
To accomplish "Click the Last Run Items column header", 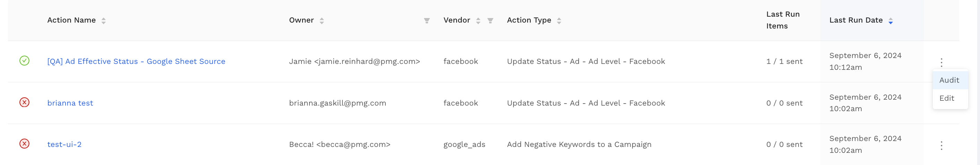I will click(x=783, y=20).
